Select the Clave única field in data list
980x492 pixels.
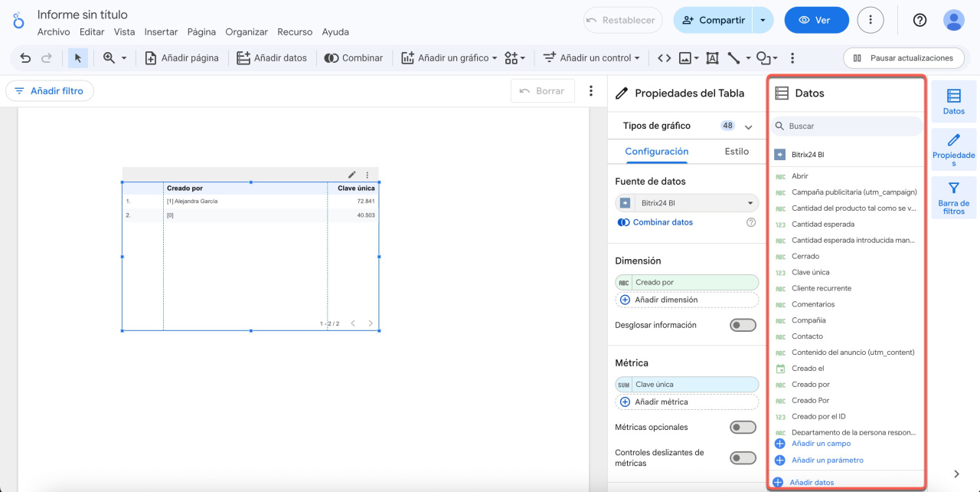[x=810, y=272]
